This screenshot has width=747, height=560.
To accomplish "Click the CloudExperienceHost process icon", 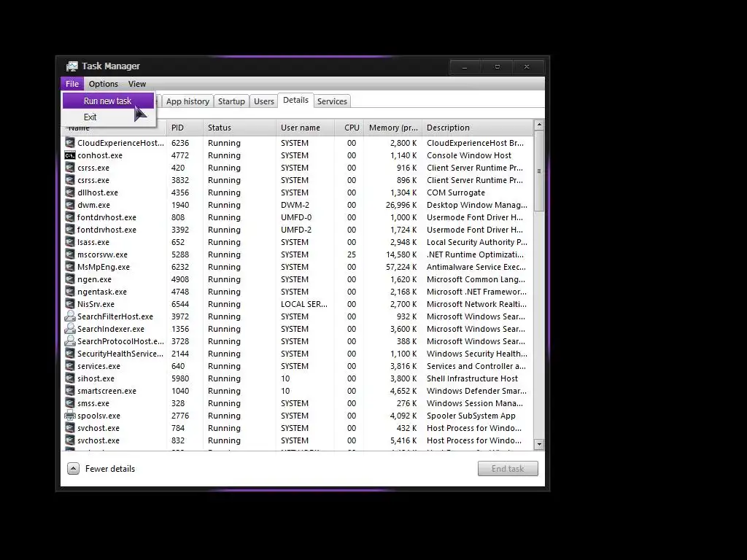I will [x=70, y=143].
